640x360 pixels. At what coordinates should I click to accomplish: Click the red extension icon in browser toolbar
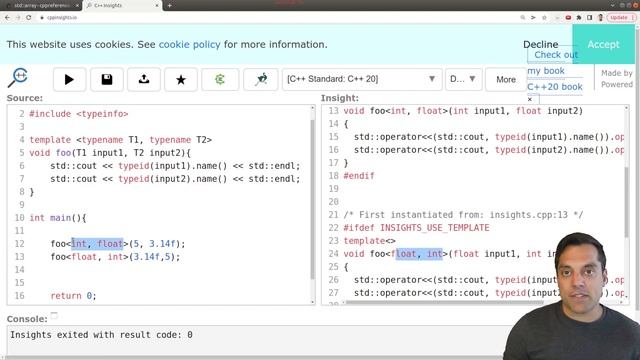tap(568, 18)
